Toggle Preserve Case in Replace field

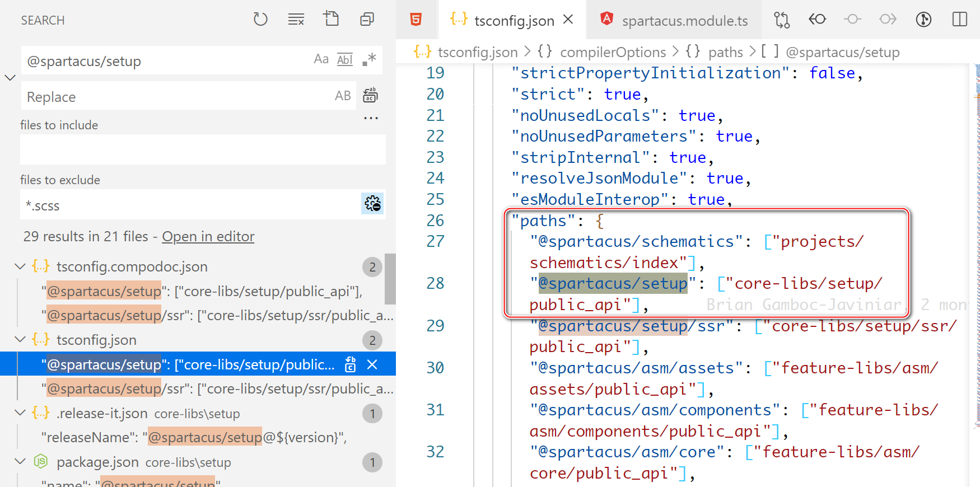[343, 96]
